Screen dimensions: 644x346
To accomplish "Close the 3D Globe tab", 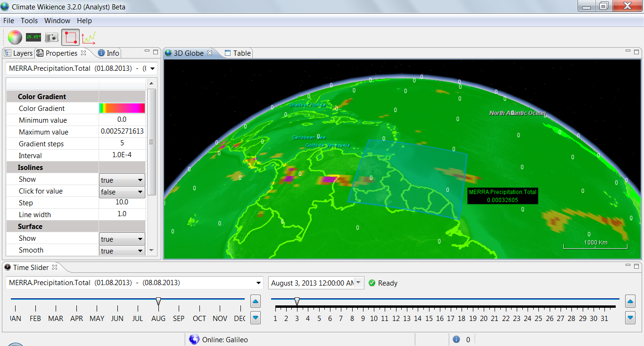I will [210, 53].
